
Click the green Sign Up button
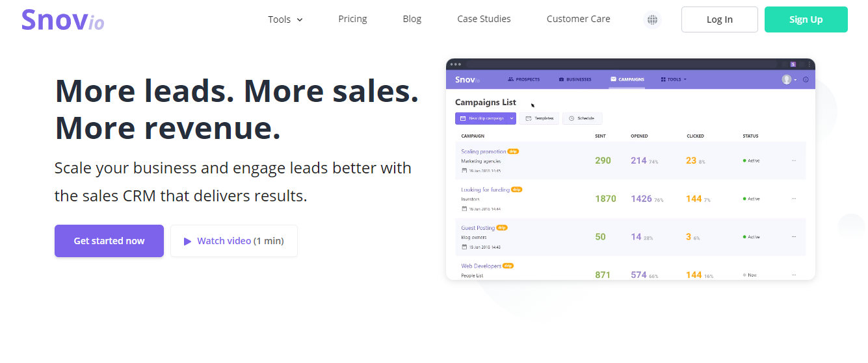tap(806, 19)
